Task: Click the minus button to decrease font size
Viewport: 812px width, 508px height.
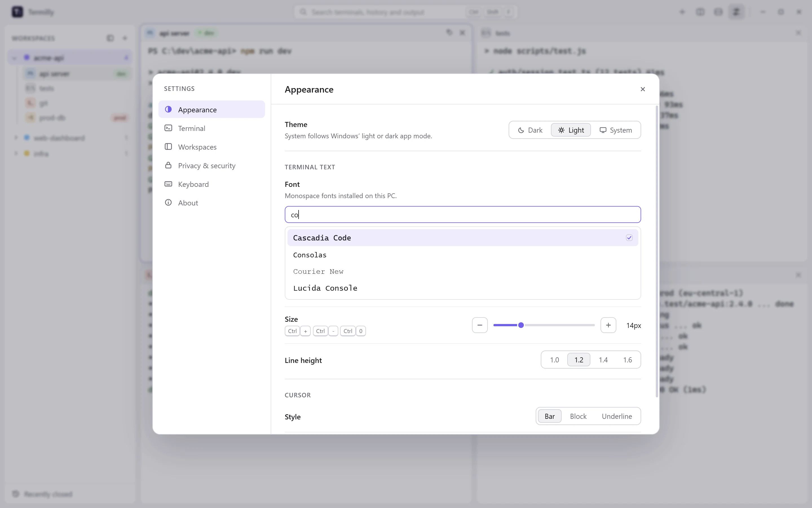Action: 480,325
